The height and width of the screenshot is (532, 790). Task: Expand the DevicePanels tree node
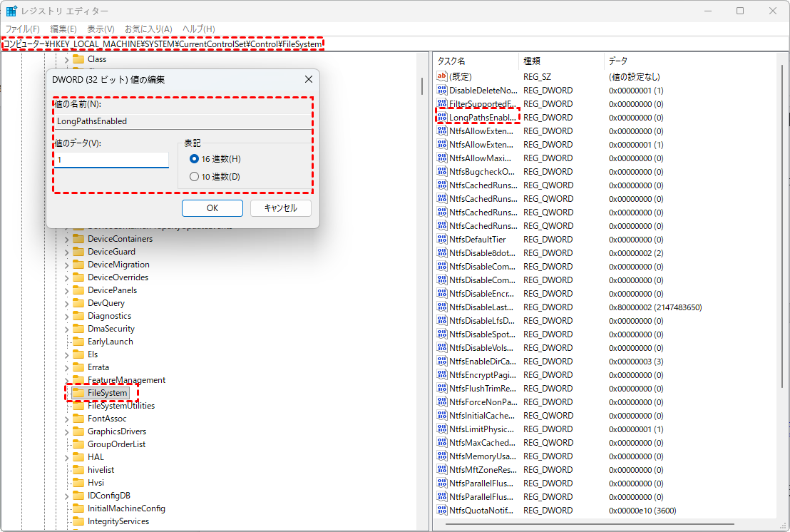pyautogui.click(x=66, y=291)
